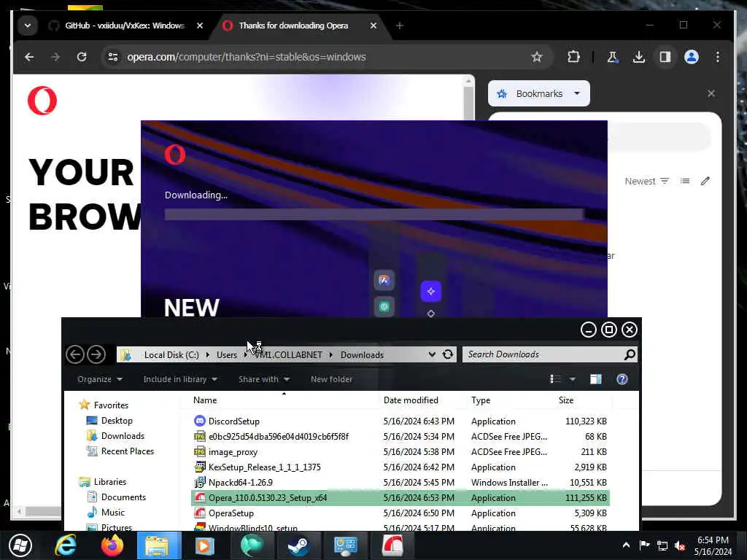This screenshot has height=560, width=747.
Task: Open tab search chevron in Chrome
Action: tap(28, 26)
